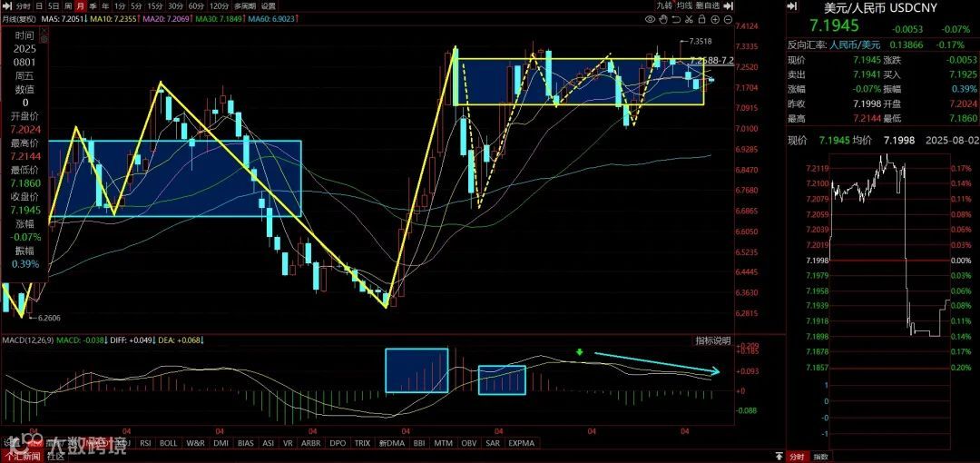Image resolution: width=980 pixels, height=463 pixels.
Task: Switch to 120分 minute chart
Action: 219,6
